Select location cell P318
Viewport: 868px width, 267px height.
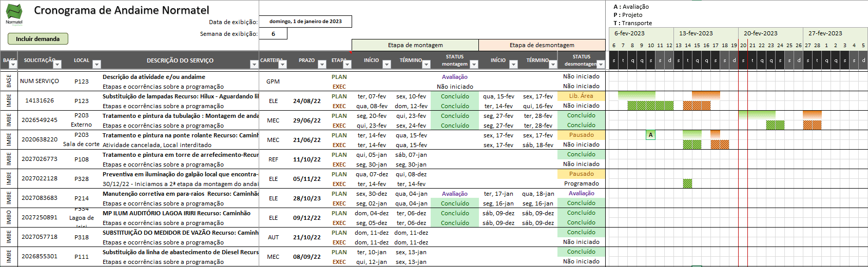point(81,237)
